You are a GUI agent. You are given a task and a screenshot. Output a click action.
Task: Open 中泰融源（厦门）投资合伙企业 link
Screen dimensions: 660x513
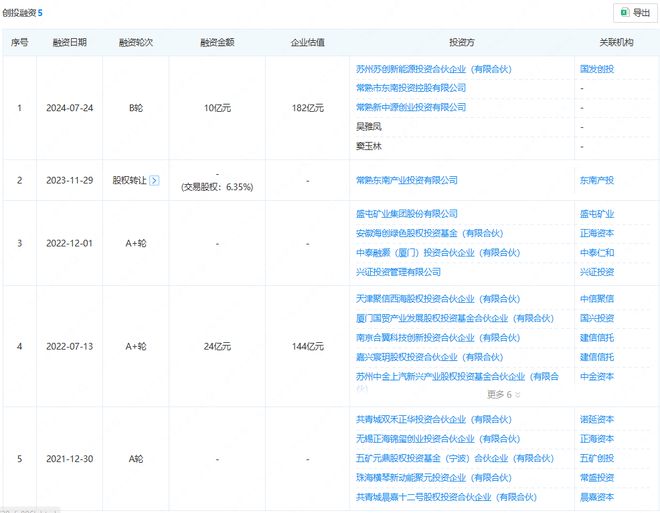point(438,253)
